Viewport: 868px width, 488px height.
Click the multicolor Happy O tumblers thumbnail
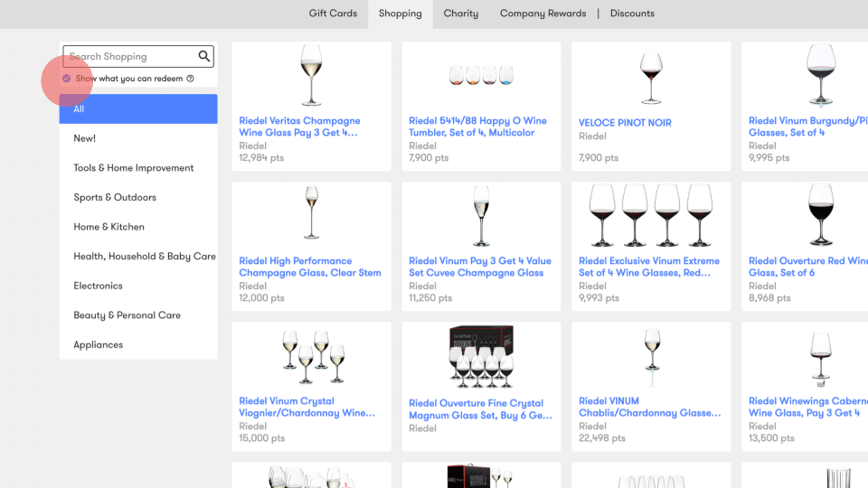(481, 75)
